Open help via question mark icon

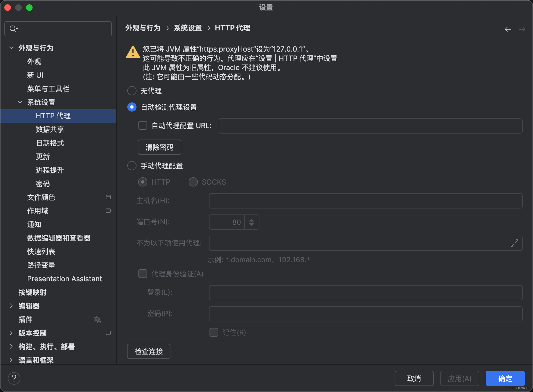[x=14, y=378]
